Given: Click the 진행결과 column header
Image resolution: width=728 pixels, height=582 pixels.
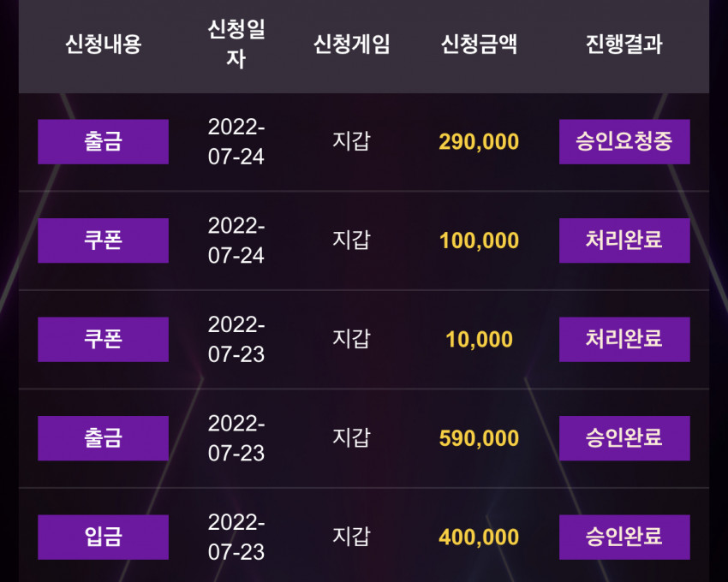Looking at the screenshot, I should pyautogui.click(x=624, y=45).
